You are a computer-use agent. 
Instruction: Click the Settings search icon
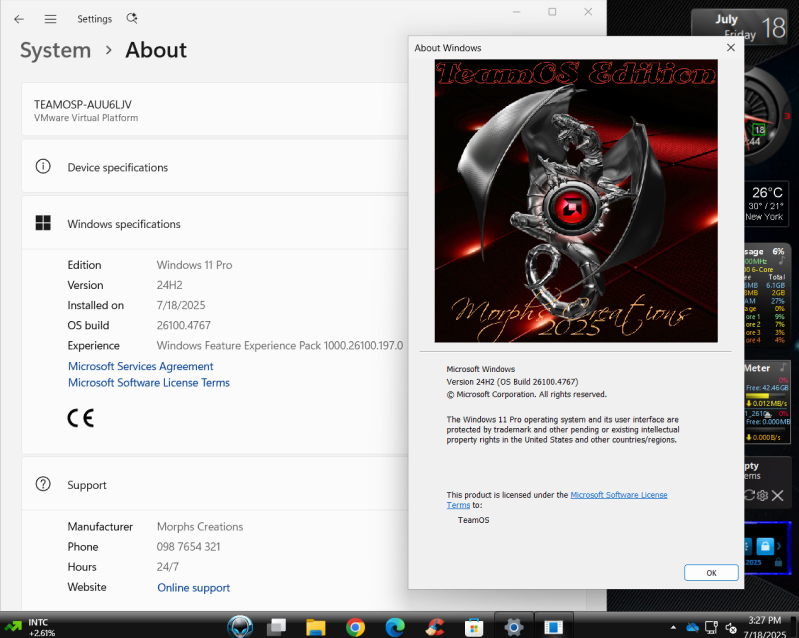[132, 18]
